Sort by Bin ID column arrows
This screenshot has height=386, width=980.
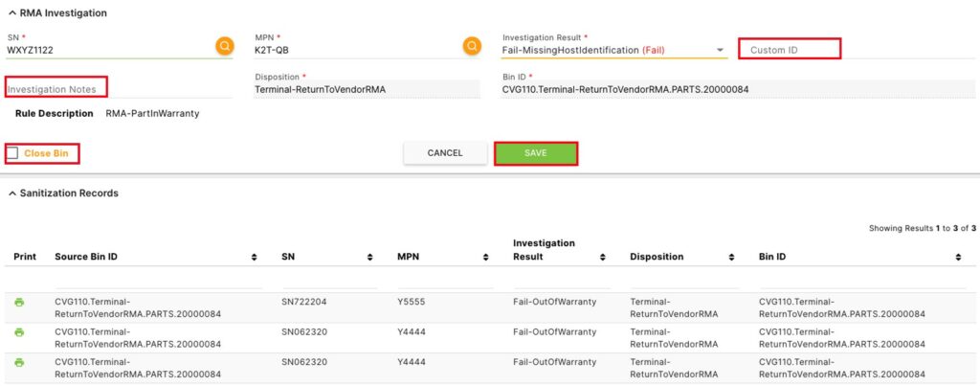pyautogui.click(x=958, y=258)
